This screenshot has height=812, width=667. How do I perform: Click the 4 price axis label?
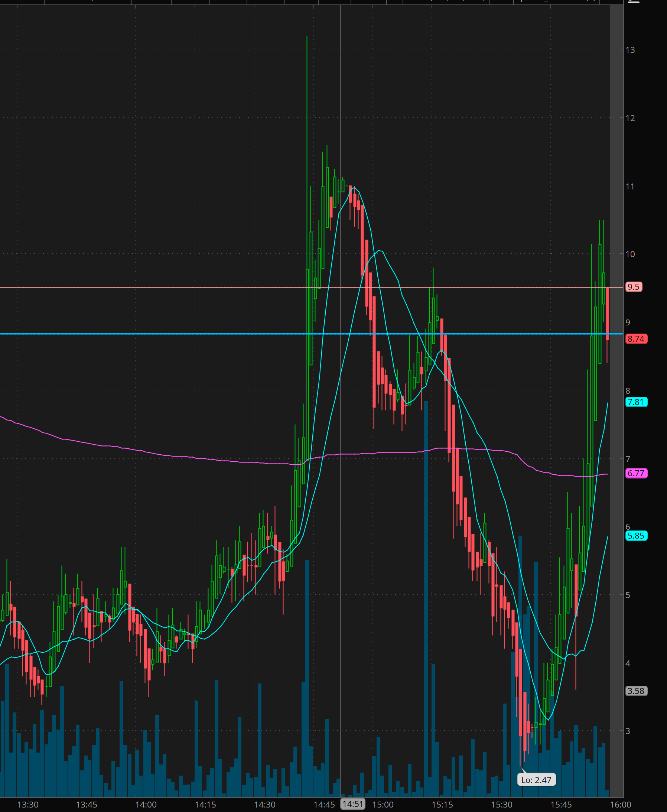628,663
